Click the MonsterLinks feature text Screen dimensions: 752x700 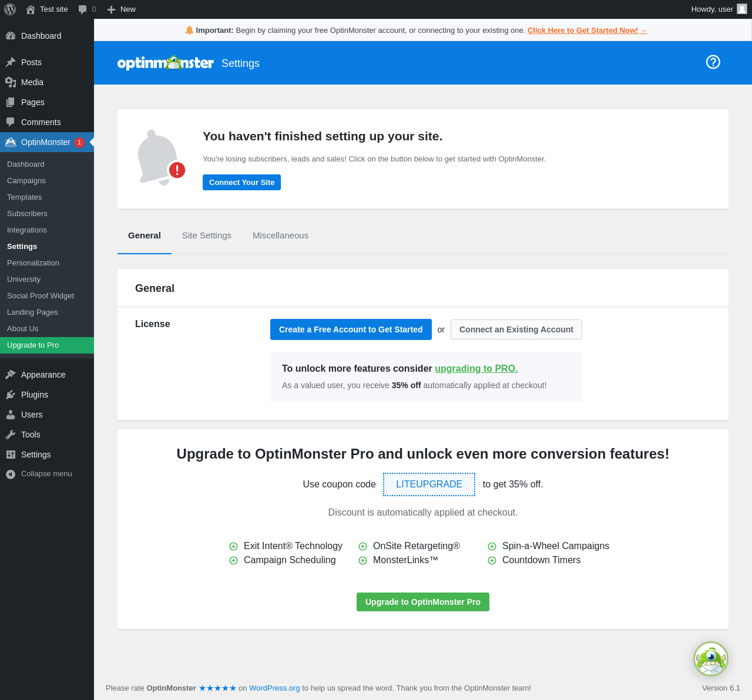click(x=405, y=560)
